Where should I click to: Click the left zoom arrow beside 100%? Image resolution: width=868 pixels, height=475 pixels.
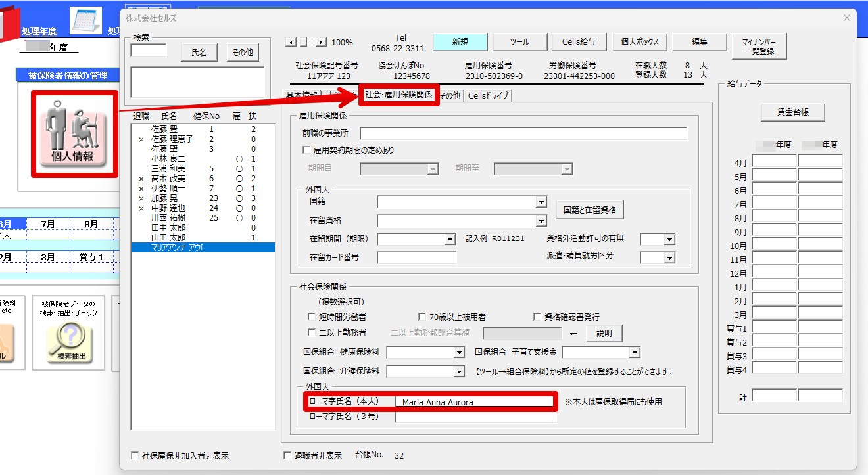290,42
